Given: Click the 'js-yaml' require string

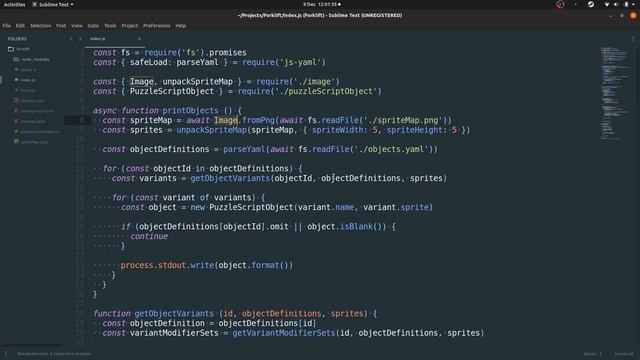Looking at the screenshot, I should tap(300, 62).
